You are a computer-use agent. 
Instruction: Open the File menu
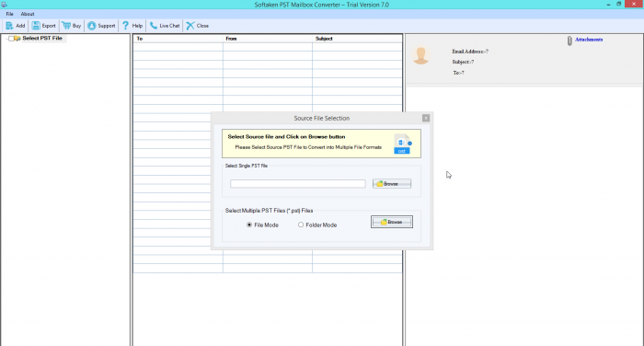pyautogui.click(x=9, y=14)
